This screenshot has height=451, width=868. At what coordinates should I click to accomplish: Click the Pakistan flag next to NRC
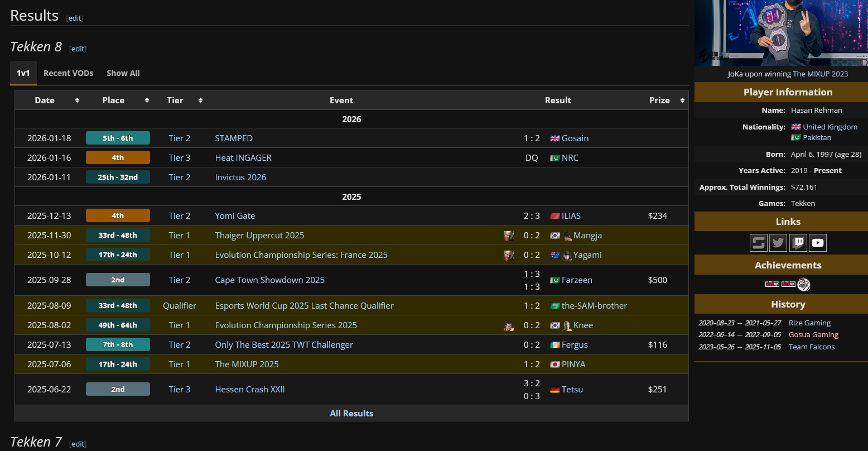pyautogui.click(x=554, y=158)
